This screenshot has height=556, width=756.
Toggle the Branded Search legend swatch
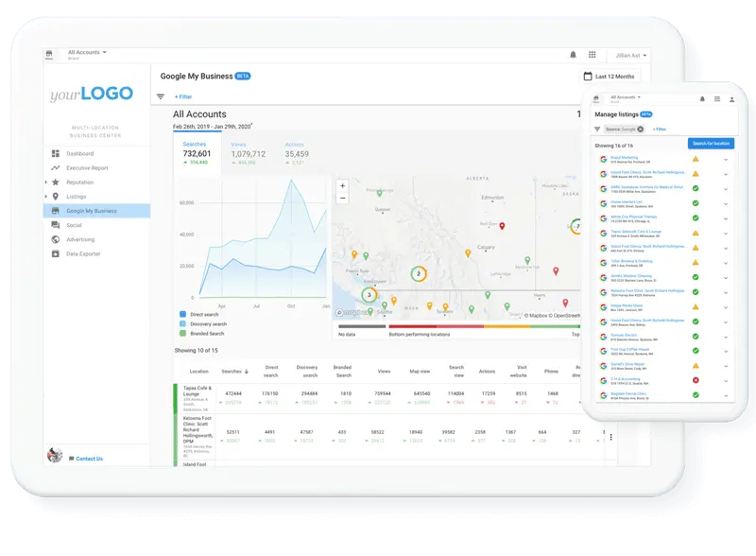coord(182,333)
